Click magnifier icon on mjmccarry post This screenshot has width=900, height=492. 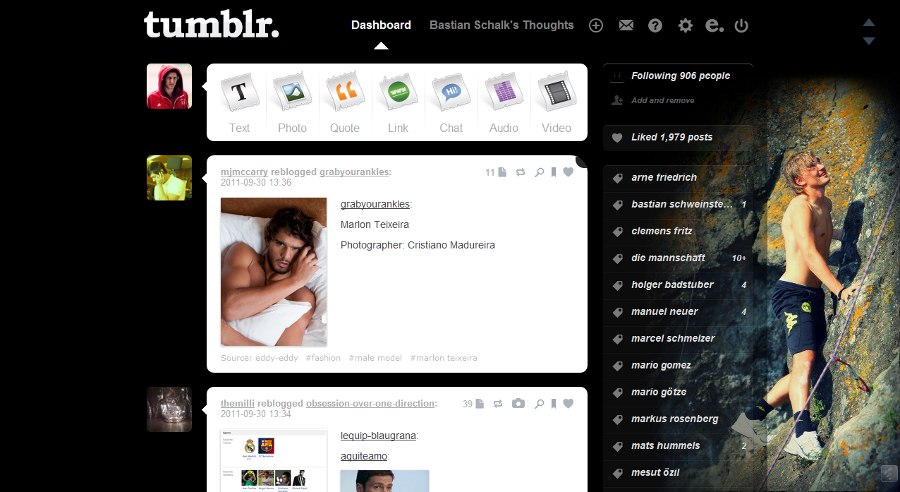[x=539, y=172]
